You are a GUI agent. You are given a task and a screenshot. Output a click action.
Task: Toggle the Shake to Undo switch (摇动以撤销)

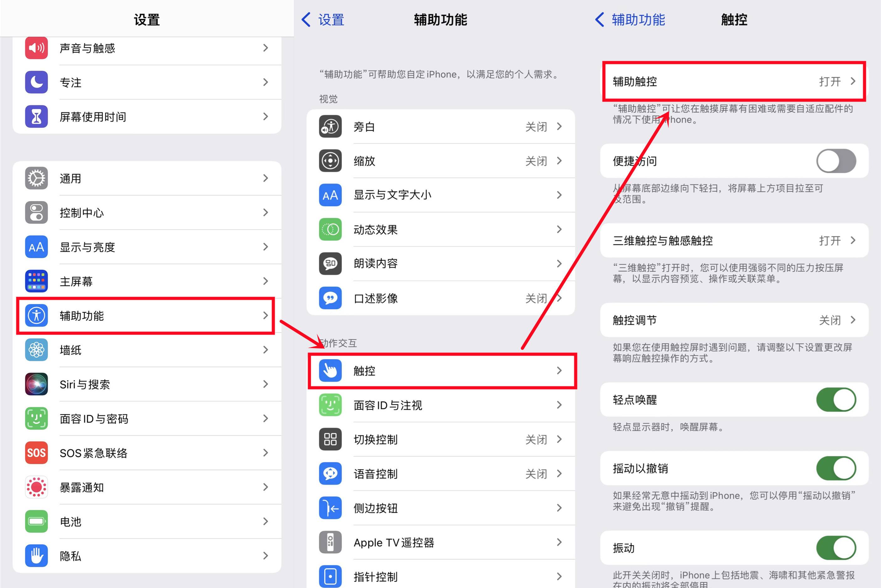pos(836,469)
